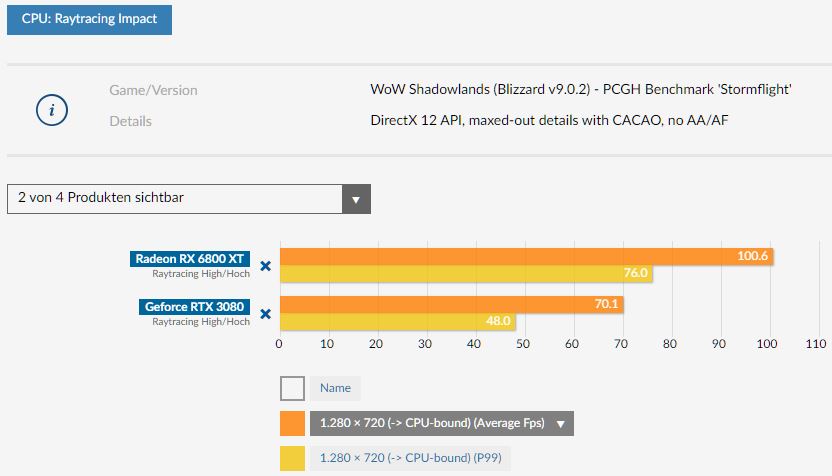
Task: Select the 1.280 × 720 CPU-bound (P99) legend entry
Action: [410, 458]
